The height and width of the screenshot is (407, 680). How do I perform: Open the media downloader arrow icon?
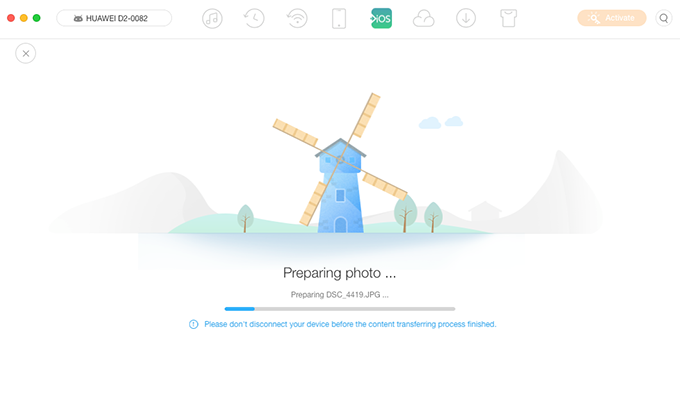466,19
